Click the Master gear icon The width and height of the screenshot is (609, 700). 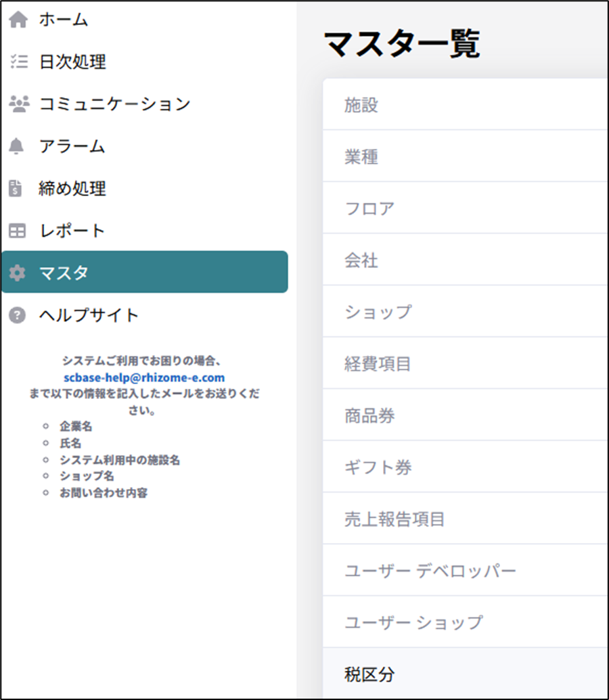point(18,273)
